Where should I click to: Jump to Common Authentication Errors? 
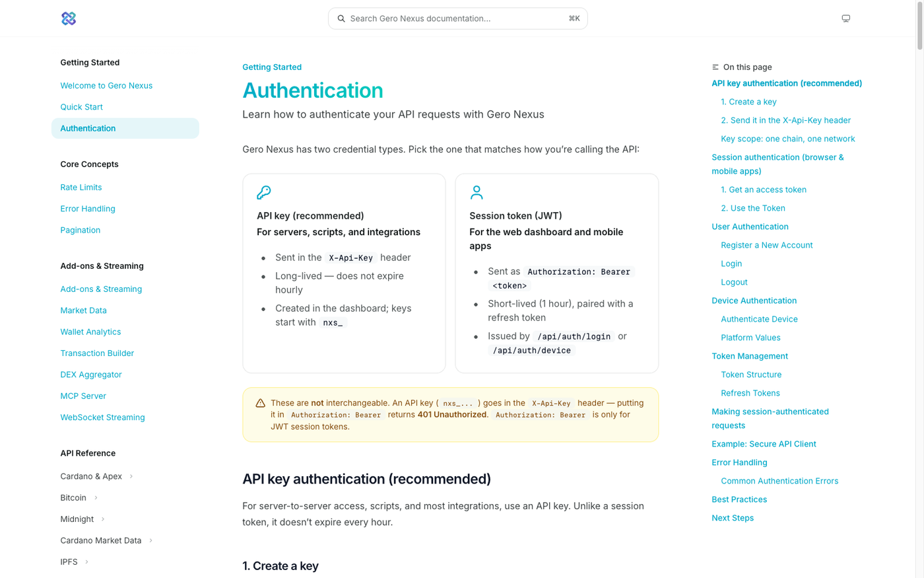[779, 481]
